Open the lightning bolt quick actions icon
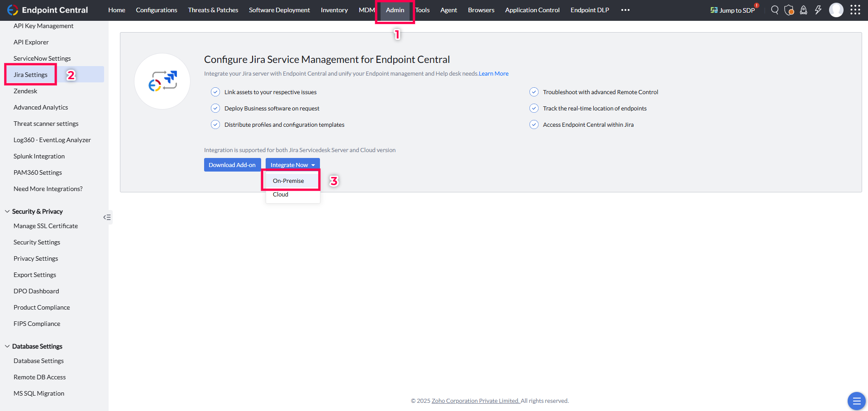 (818, 10)
